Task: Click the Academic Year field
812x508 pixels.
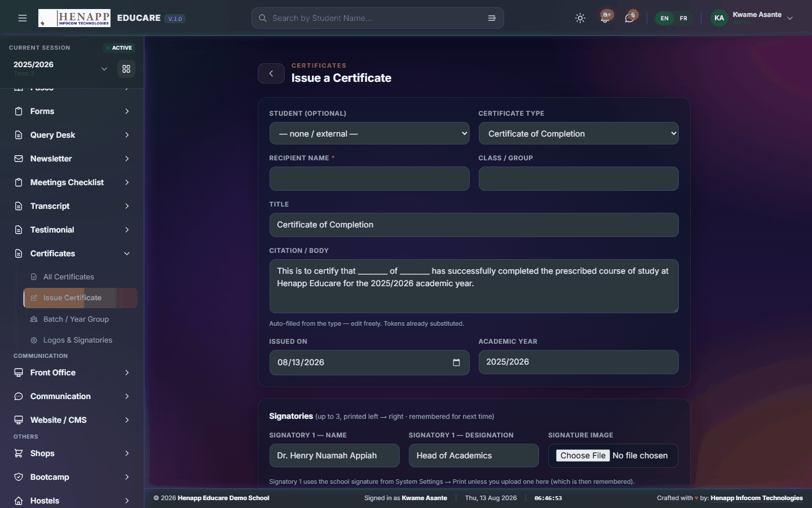Action: [579, 362]
